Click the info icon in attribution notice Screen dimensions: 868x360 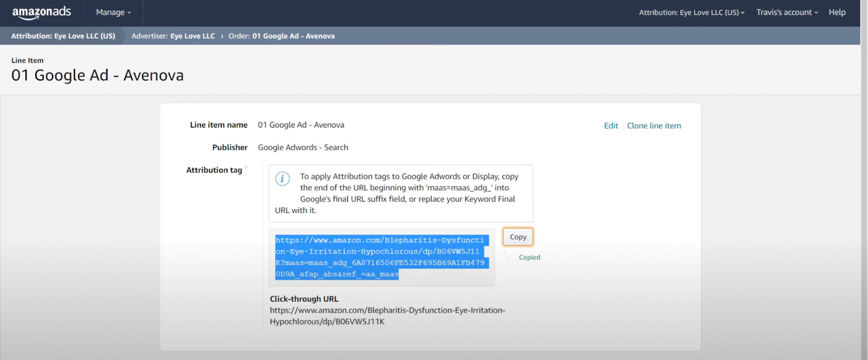pyautogui.click(x=283, y=179)
